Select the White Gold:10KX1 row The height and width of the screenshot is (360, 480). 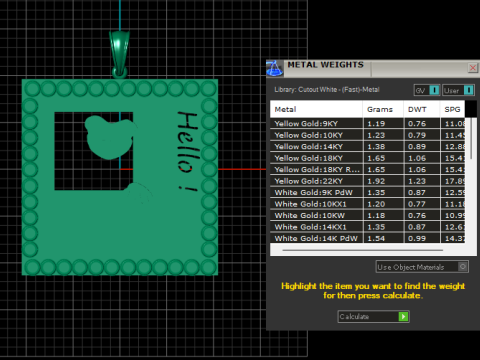pos(367,204)
